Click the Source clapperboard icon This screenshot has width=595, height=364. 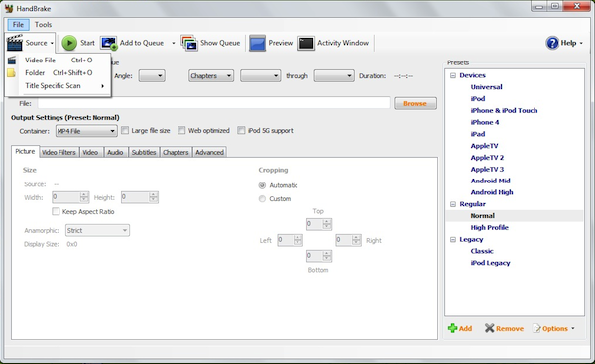(x=15, y=43)
